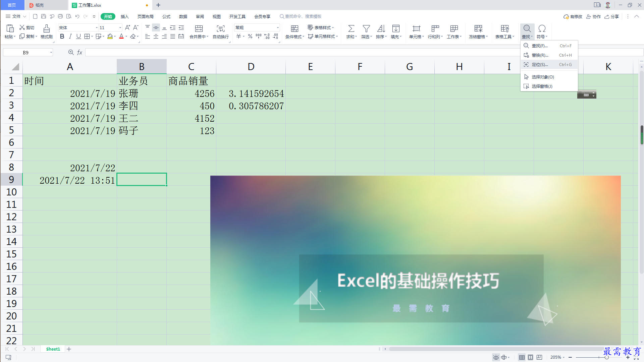Add a new sheet with plus button
Viewport: 644px width, 362px height.
(69, 349)
